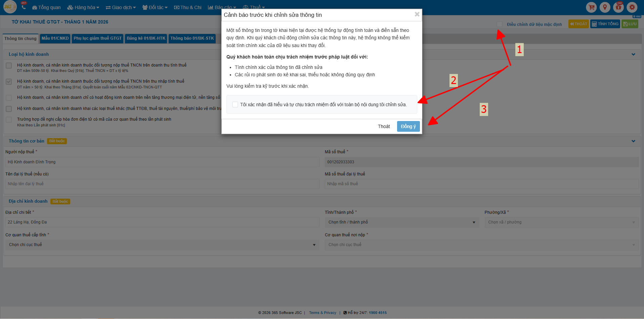
Task: Switch to the 'Mẫu 01/CNKD' tab
Action: pyautogui.click(x=55, y=38)
